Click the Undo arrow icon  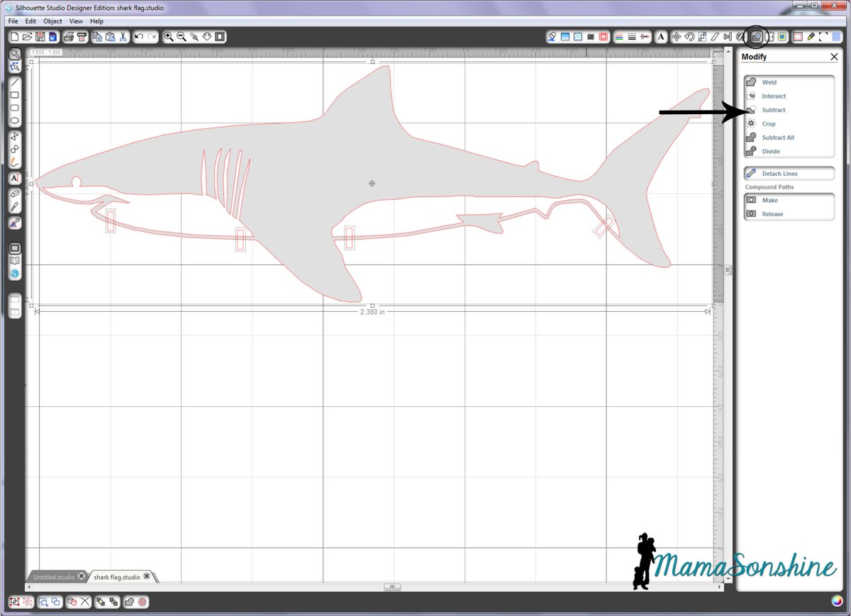coord(139,36)
